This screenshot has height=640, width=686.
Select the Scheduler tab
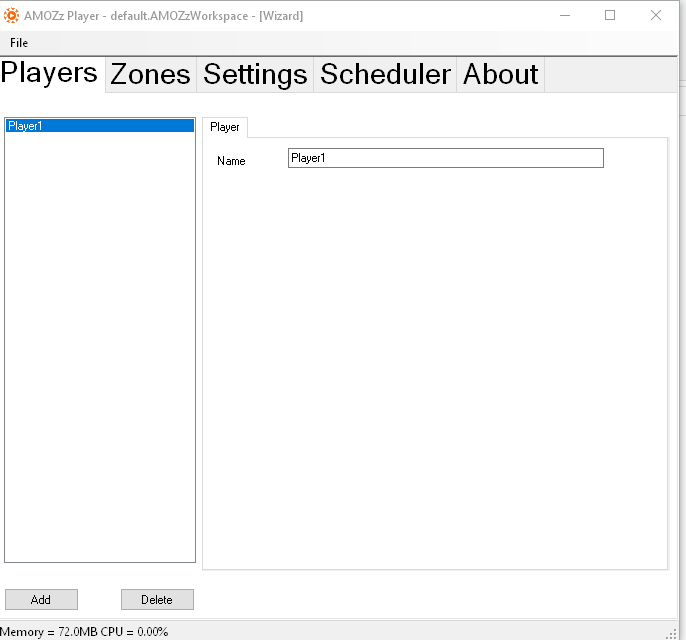[x=385, y=74]
